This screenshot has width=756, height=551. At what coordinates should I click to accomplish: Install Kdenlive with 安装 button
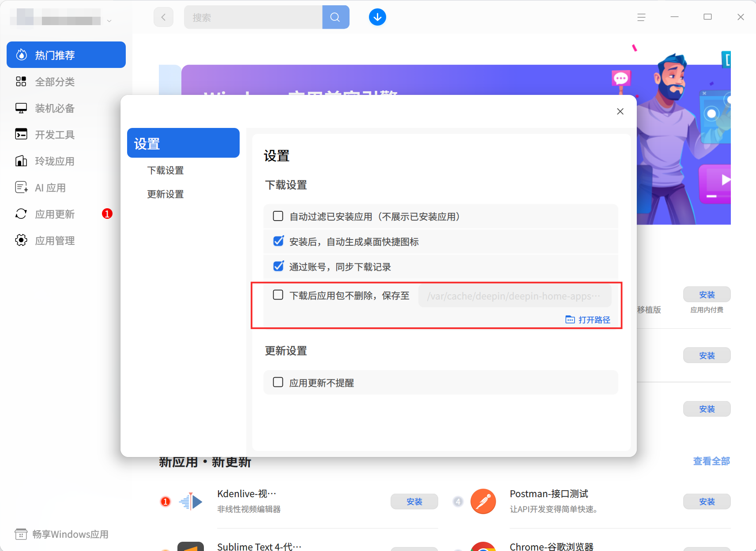coord(414,502)
